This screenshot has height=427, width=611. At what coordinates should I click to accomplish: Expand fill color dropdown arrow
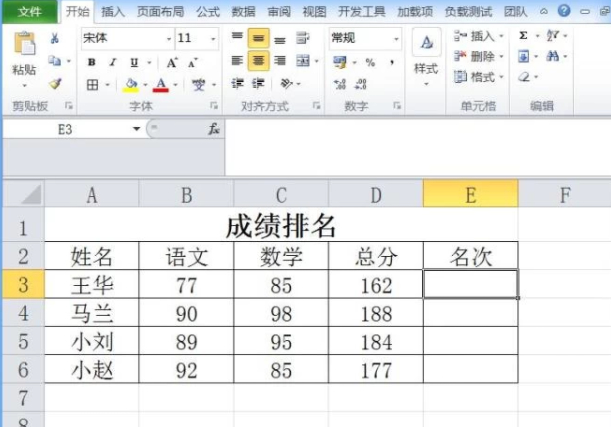tap(145, 85)
